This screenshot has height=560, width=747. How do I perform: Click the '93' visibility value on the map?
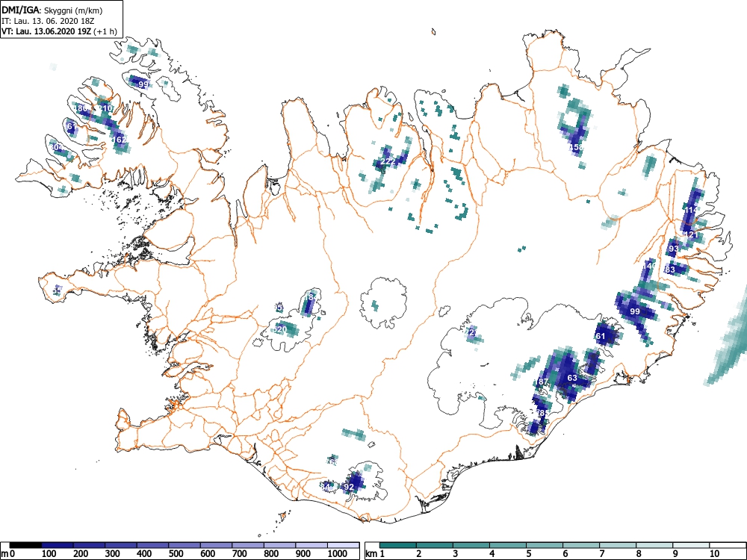point(674,249)
